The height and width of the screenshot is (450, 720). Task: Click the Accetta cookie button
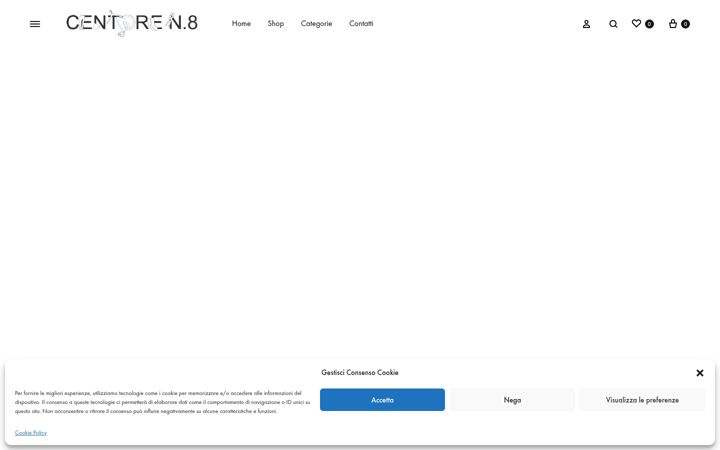(x=382, y=400)
